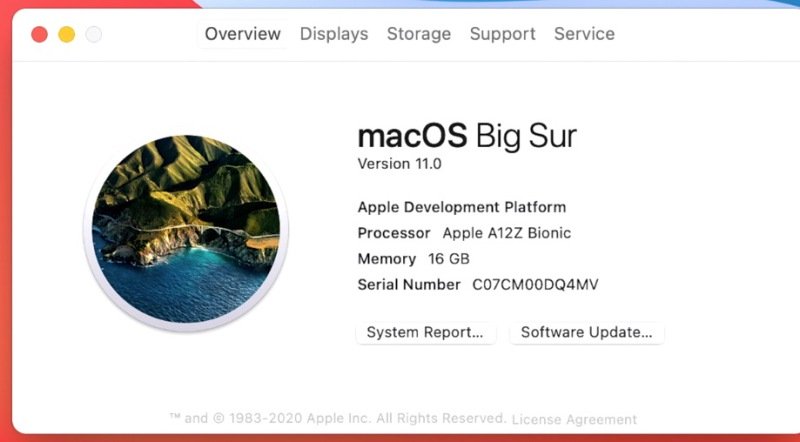The image size is (800, 442).
Task: Click the Apple Development Platform label
Action: 461,207
